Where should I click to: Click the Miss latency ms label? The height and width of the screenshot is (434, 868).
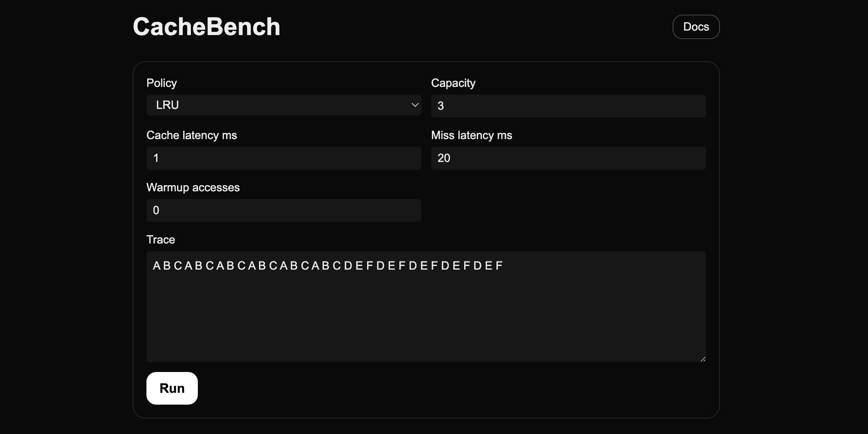point(472,135)
